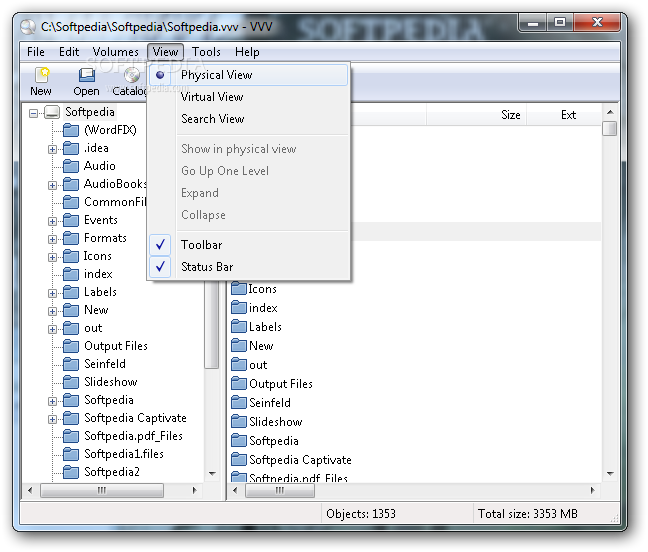This screenshot has width=648, height=552.
Task: Switch to Search View in View menu
Action: coord(248,119)
